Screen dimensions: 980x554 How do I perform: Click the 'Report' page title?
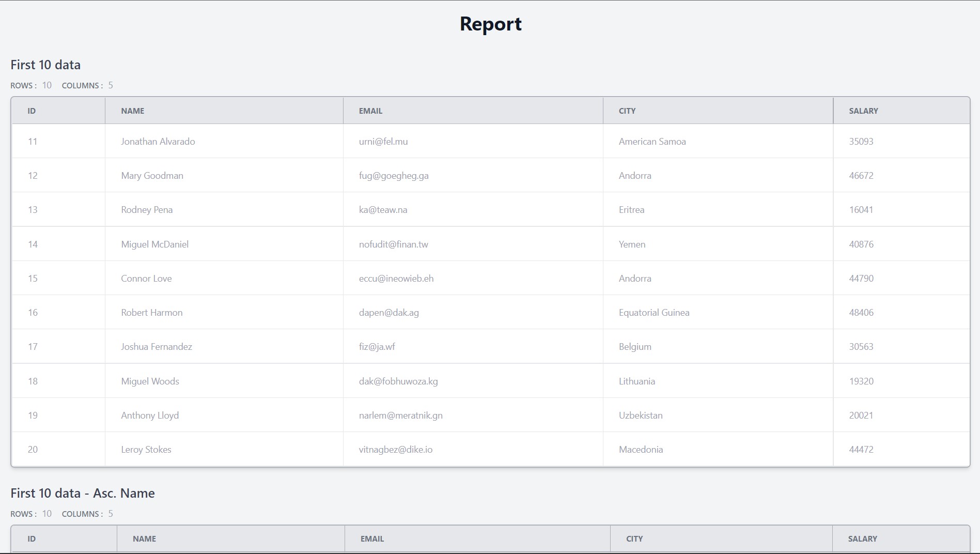pos(490,24)
